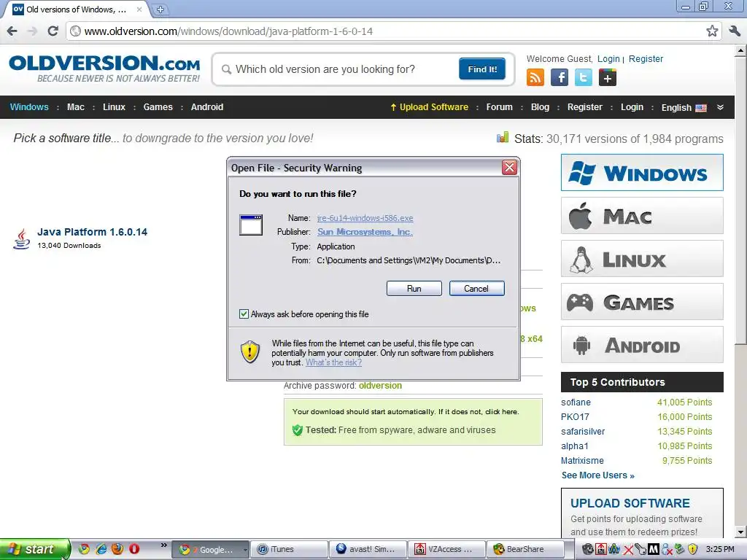Click the Java Platform coffee cup icon
Screen dimensions: 747x560
(21, 238)
